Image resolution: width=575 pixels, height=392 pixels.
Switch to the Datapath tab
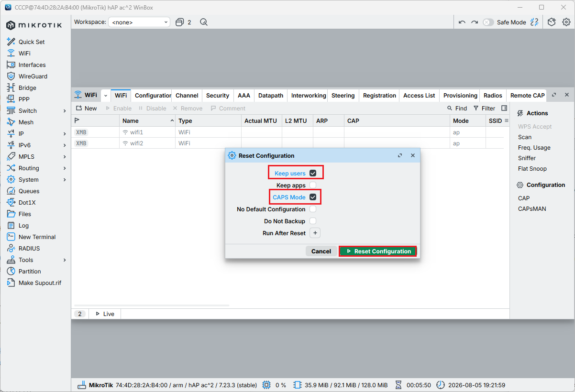coord(271,95)
